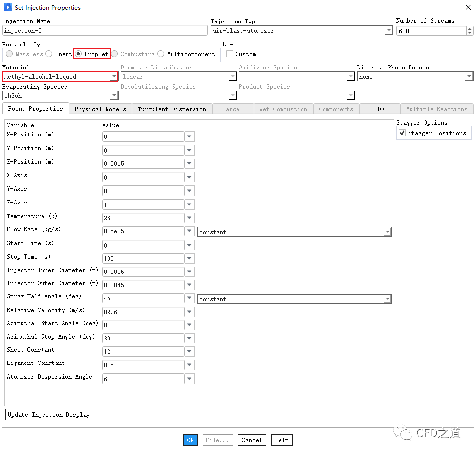Open the Turbulent Dispersion tab
The image size is (476, 454).
coord(172,109)
